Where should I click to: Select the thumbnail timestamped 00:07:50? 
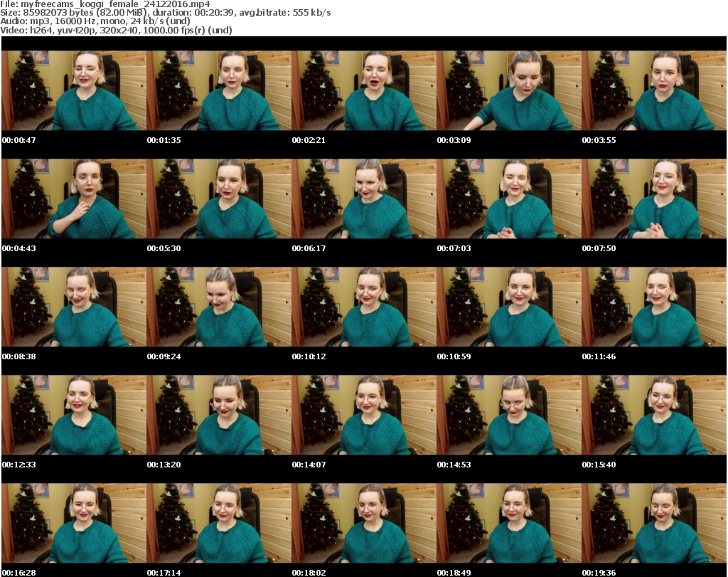click(x=654, y=198)
